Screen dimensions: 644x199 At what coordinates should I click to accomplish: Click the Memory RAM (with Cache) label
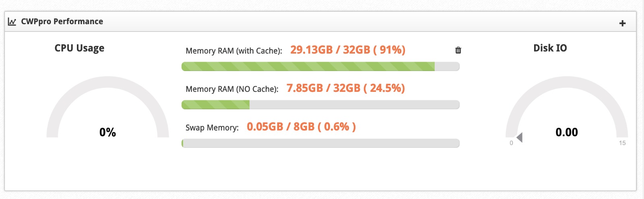234,51
